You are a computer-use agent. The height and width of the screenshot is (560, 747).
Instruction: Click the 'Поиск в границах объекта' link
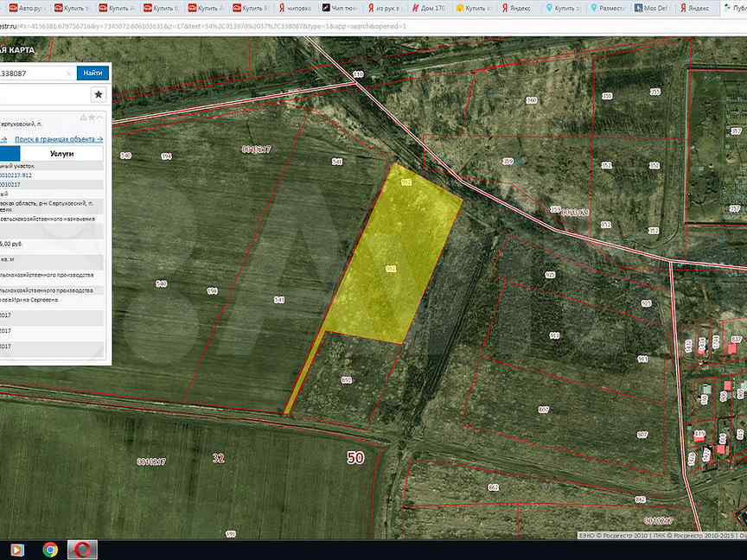coord(58,138)
